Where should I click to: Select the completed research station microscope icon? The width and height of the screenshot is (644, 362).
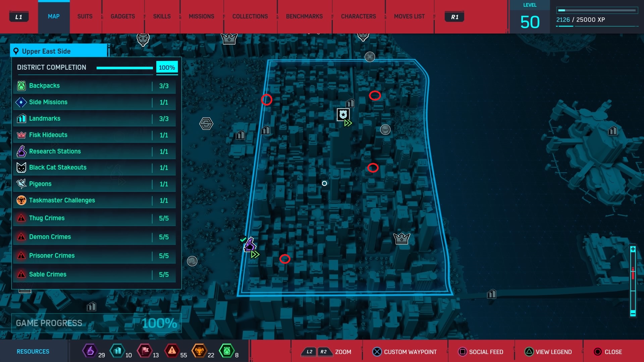[249, 244]
